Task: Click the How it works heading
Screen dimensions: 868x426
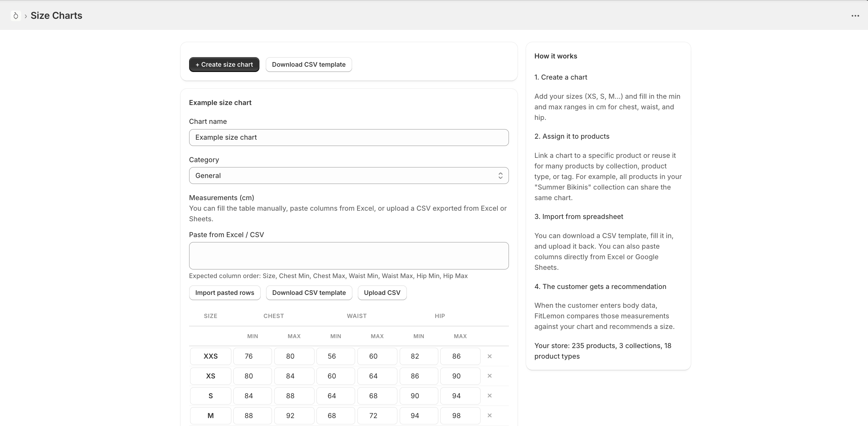Action: 556,56
